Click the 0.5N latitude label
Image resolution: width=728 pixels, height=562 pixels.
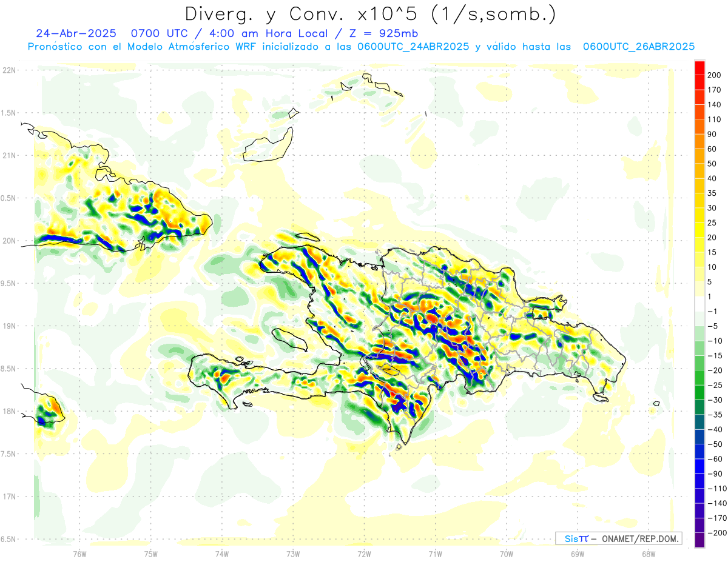9,198
